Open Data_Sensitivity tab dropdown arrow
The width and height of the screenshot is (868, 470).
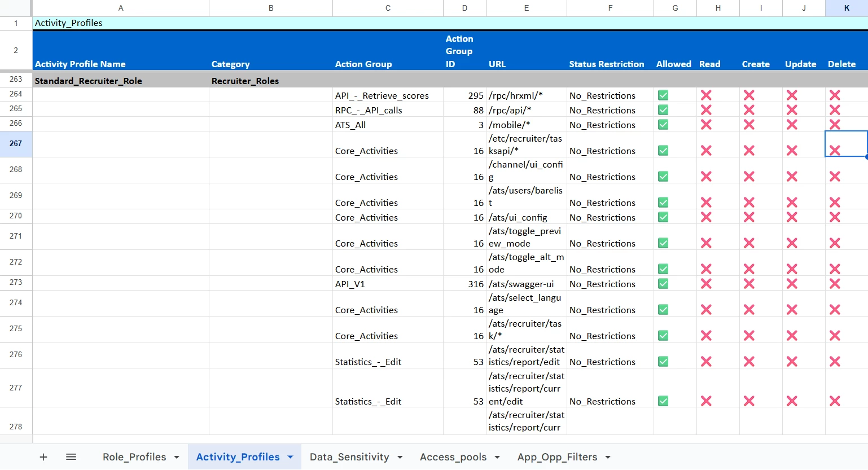pyautogui.click(x=400, y=457)
